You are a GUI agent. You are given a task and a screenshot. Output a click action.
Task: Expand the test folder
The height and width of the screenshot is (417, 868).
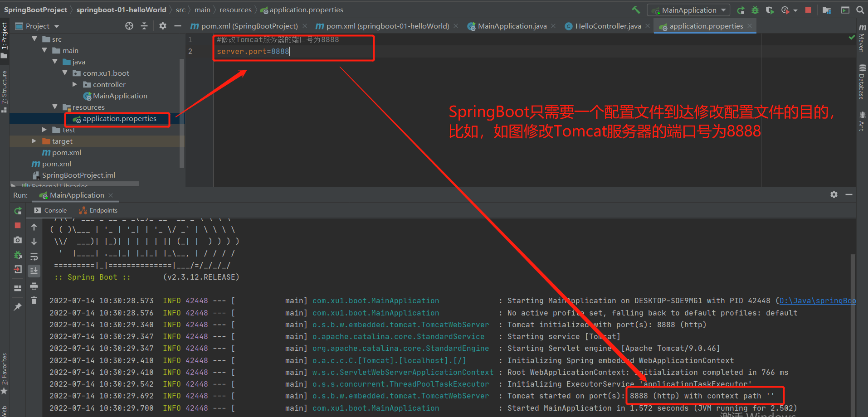coord(44,130)
